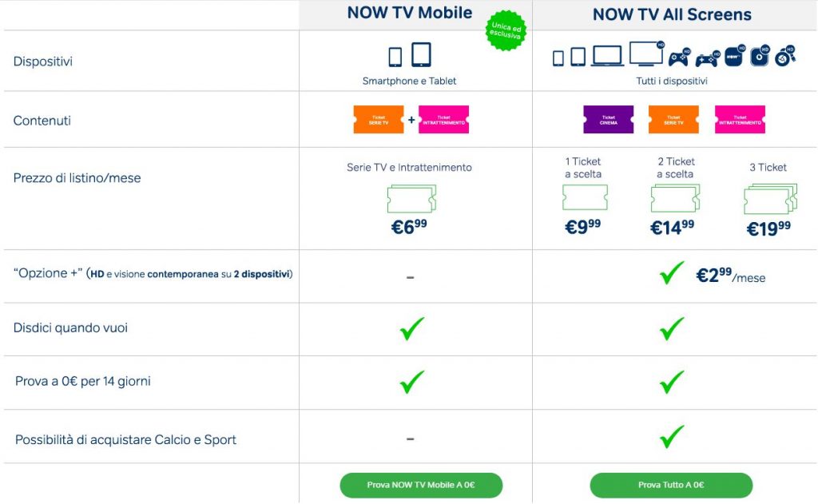Select the NOW TV Mobile column header
This screenshot has width=818, height=504.
coord(409,14)
